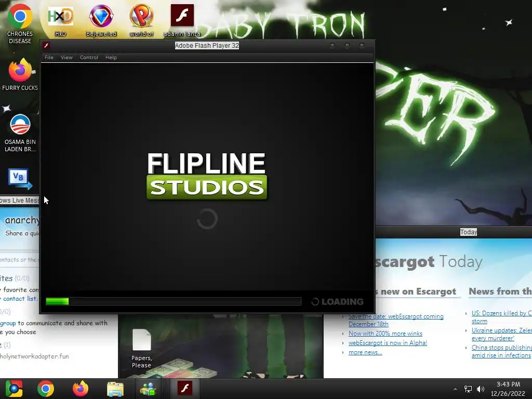Show hidden system tray icons
Viewport: 532px width, 399px height.
coord(455,389)
